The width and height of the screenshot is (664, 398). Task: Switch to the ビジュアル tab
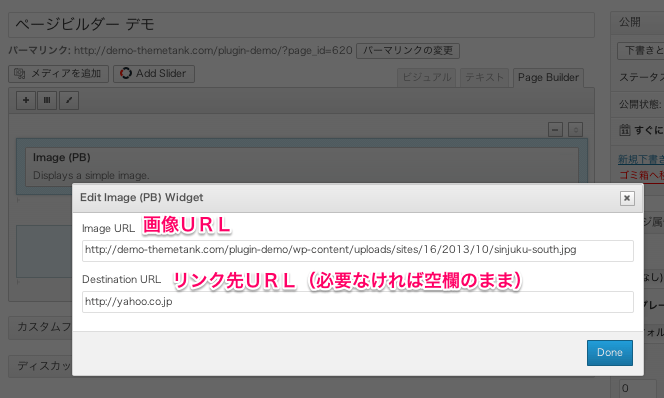pyautogui.click(x=426, y=77)
